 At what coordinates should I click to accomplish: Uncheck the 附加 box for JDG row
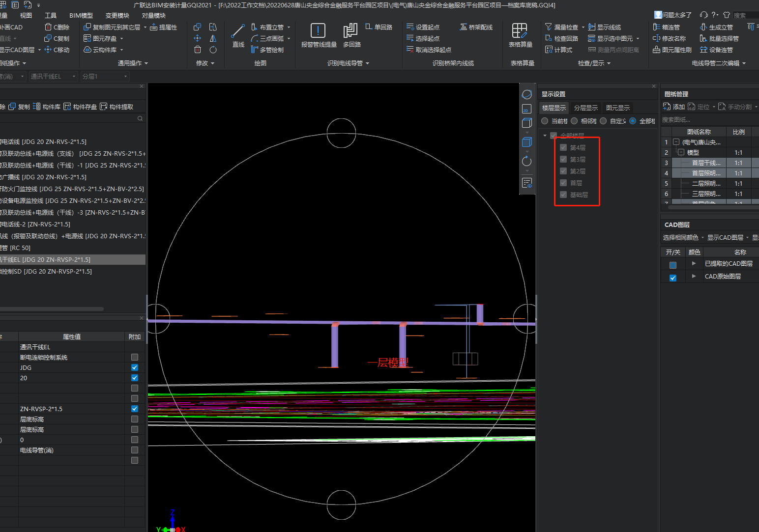pyautogui.click(x=135, y=367)
